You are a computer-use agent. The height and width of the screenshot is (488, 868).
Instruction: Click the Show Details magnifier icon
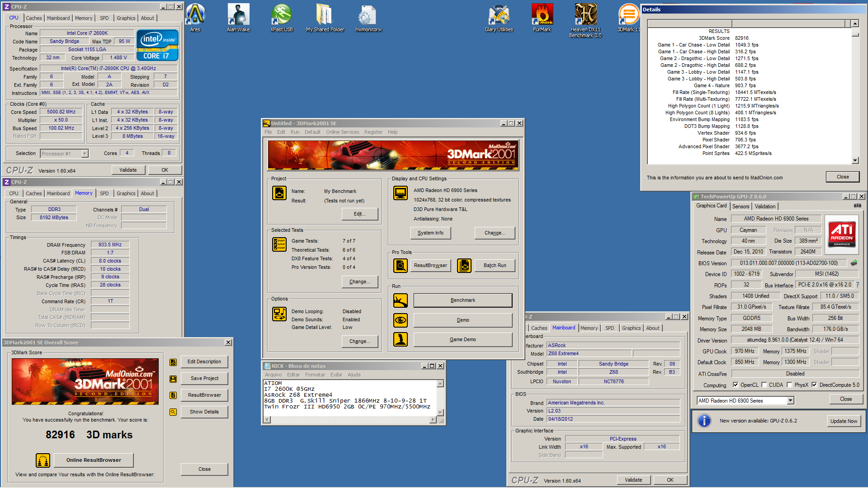173,412
